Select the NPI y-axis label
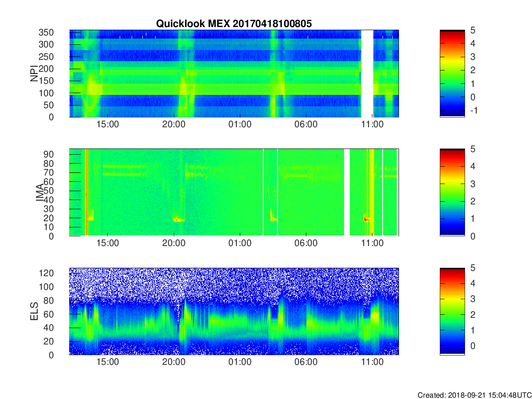Viewport: 532px width, 399px height. point(34,74)
